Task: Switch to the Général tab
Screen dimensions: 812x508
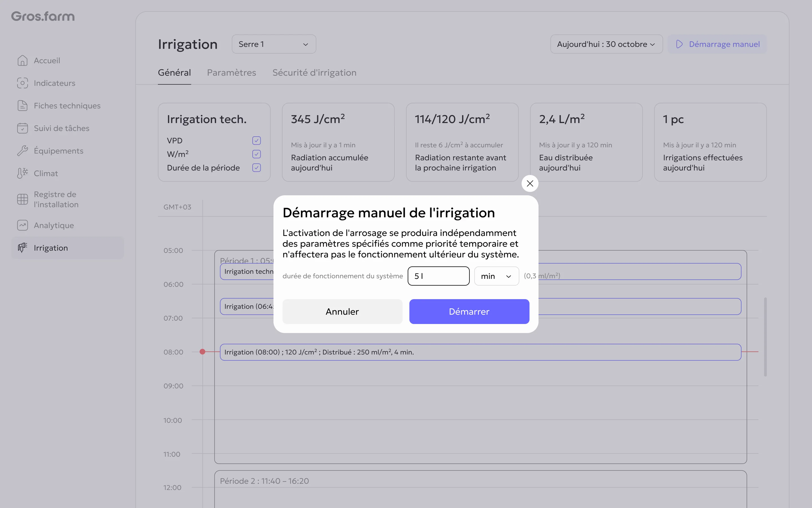Action: pyautogui.click(x=175, y=73)
